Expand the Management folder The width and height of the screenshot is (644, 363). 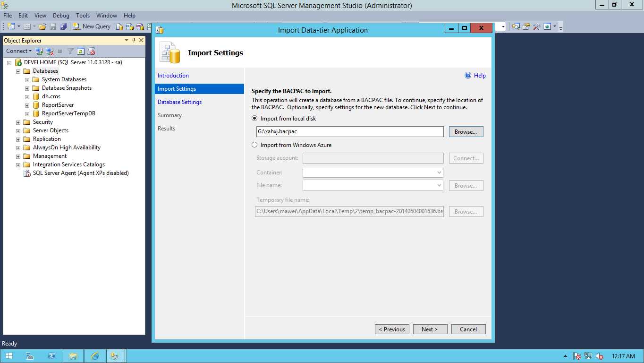click(18, 156)
